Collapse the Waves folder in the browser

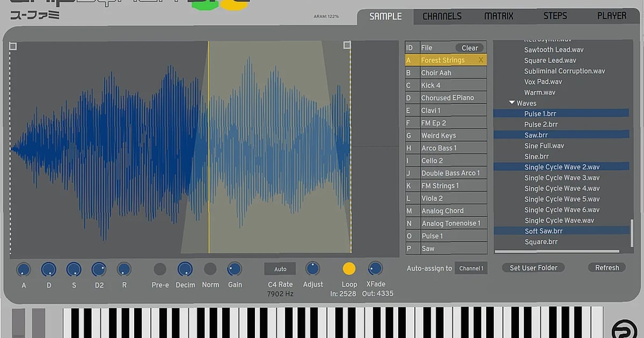[x=513, y=102]
